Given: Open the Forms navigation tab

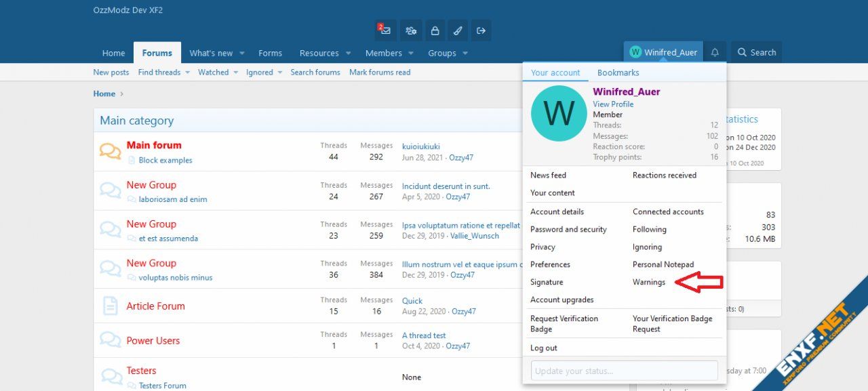Looking at the screenshot, I should [270, 53].
